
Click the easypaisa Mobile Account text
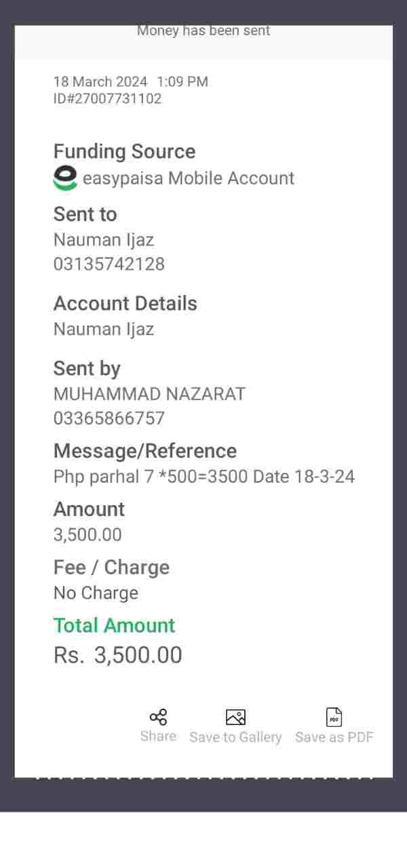pyautogui.click(x=189, y=178)
